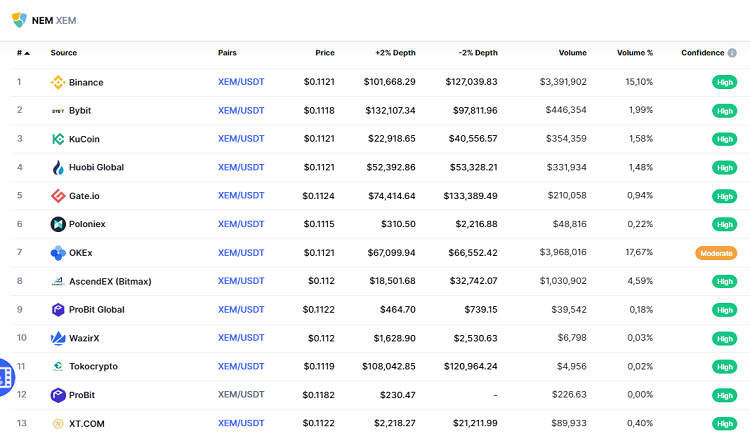This screenshot has width=750, height=436.
Task: Open OKEx XEM/USDT pair link
Action: [x=241, y=253]
